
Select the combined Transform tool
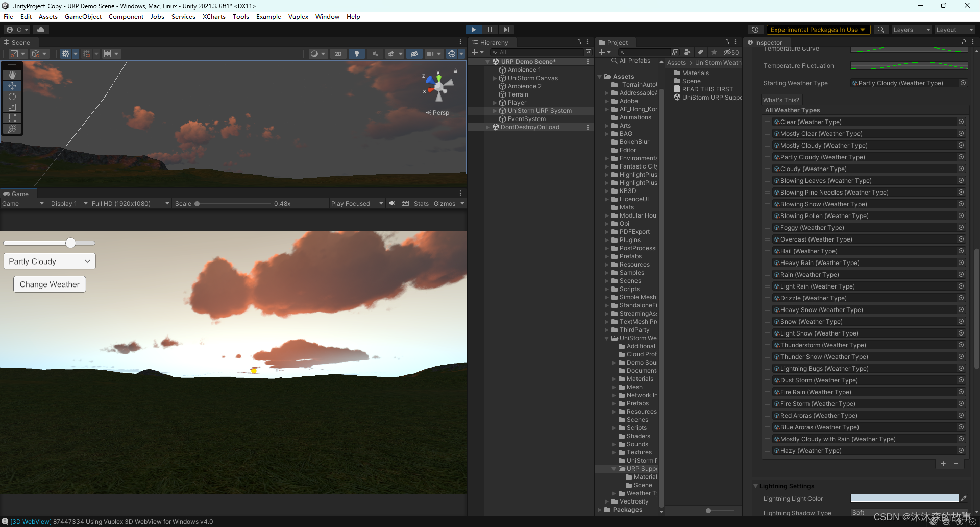[12, 129]
